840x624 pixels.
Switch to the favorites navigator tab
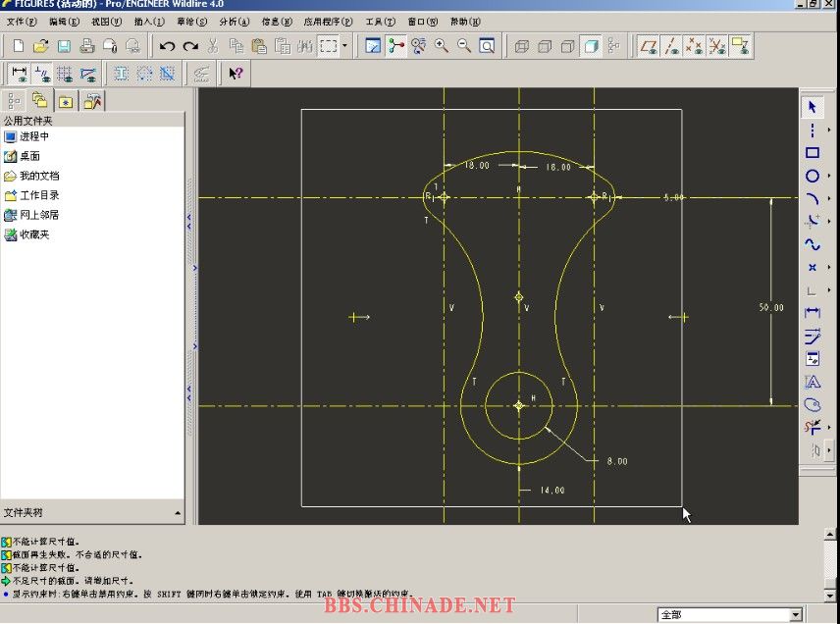[x=66, y=101]
